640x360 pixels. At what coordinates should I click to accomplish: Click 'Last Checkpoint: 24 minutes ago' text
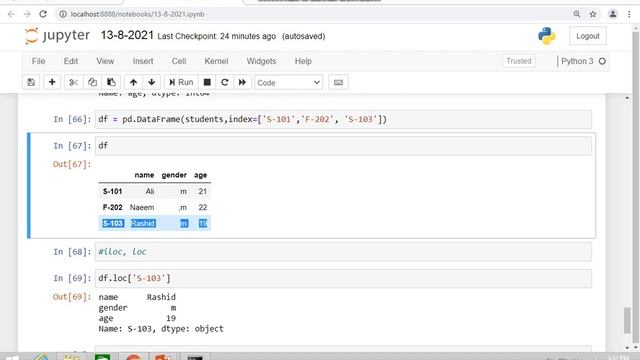[x=216, y=36]
